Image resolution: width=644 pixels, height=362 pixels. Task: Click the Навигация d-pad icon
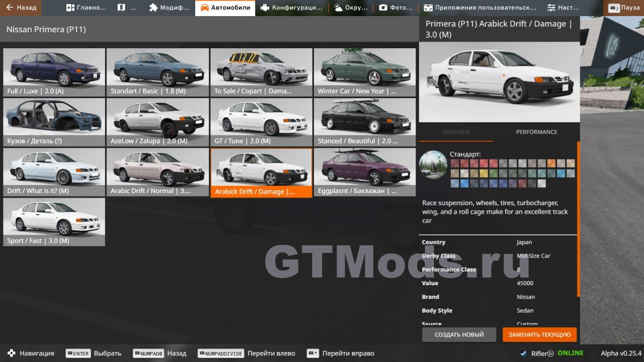(12, 353)
